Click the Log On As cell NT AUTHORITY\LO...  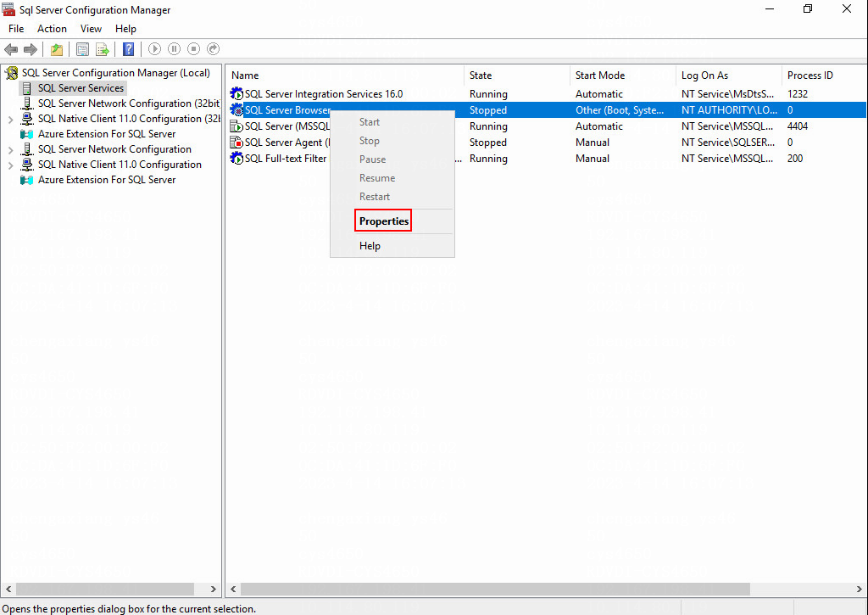pyautogui.click(x=729, y=109)
